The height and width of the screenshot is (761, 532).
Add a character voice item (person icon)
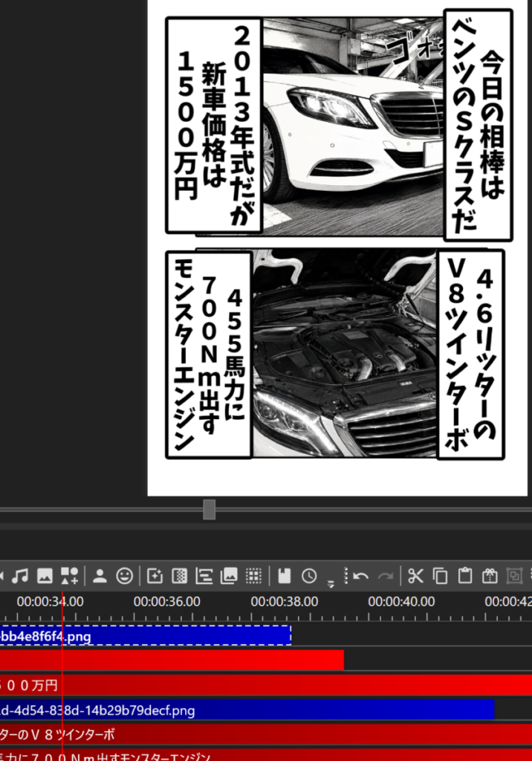[100, 576]
